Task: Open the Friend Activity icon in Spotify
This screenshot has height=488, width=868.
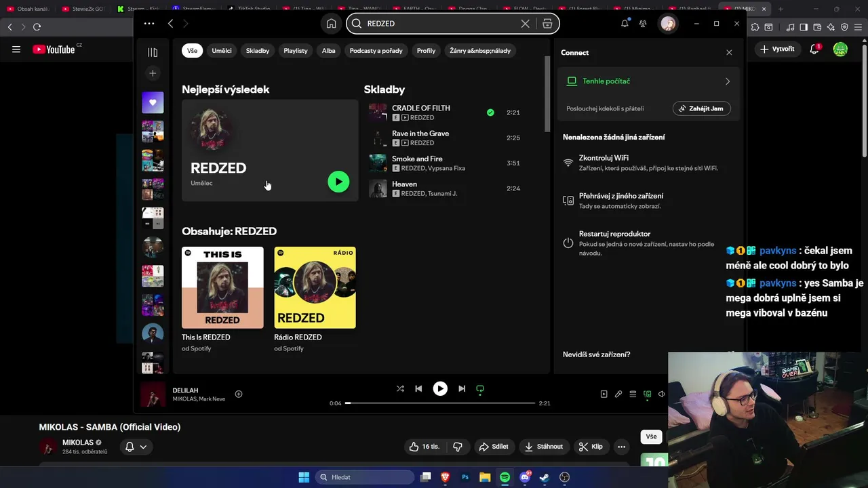Action: [643, 24]
